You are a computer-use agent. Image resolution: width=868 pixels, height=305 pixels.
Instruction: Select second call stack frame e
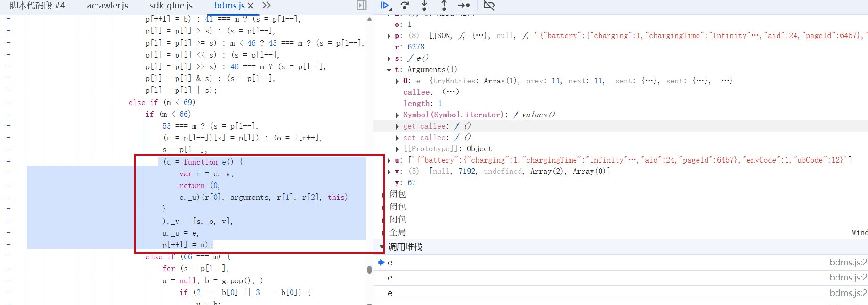point(621,278)
